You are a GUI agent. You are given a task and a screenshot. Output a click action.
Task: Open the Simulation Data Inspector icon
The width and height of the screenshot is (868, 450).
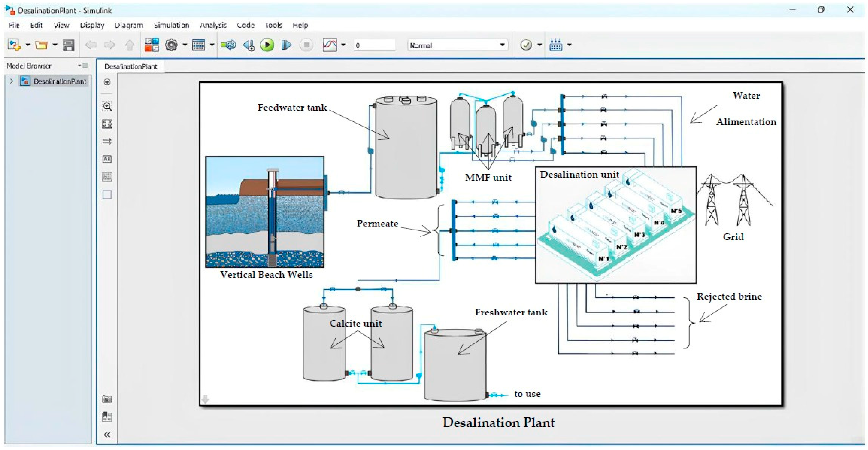[x=330, y=45]
